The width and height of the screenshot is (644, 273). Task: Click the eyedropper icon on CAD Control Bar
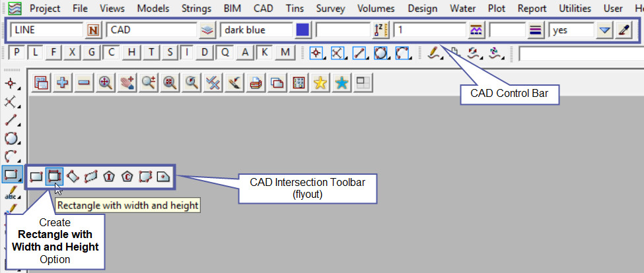pos(623,30)
